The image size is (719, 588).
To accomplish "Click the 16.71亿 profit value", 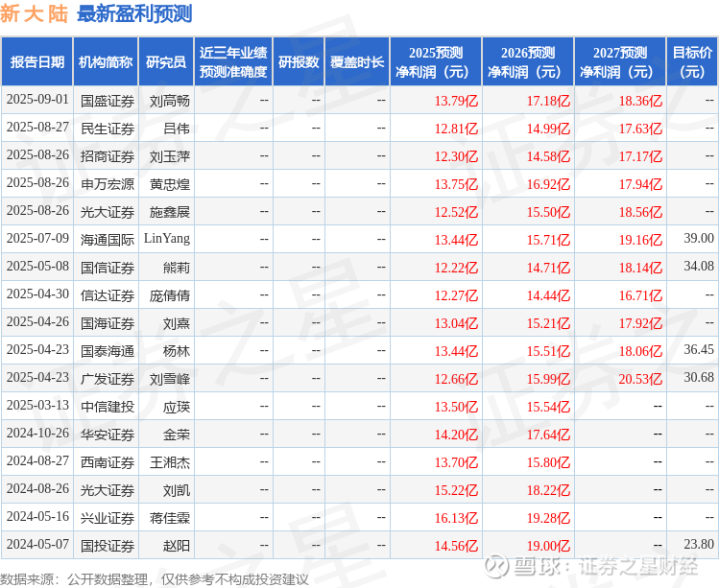I will pyautogui.click(x=640, y=295).
